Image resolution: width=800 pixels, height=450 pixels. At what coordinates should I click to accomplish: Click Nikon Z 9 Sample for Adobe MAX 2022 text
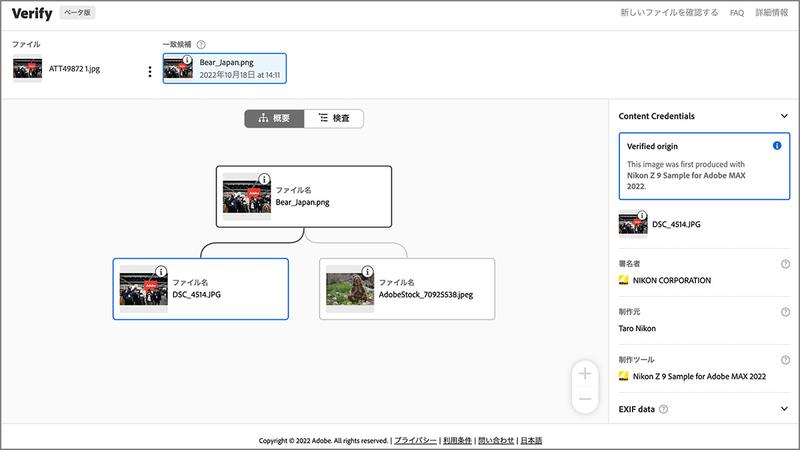[x=699, y=377]
